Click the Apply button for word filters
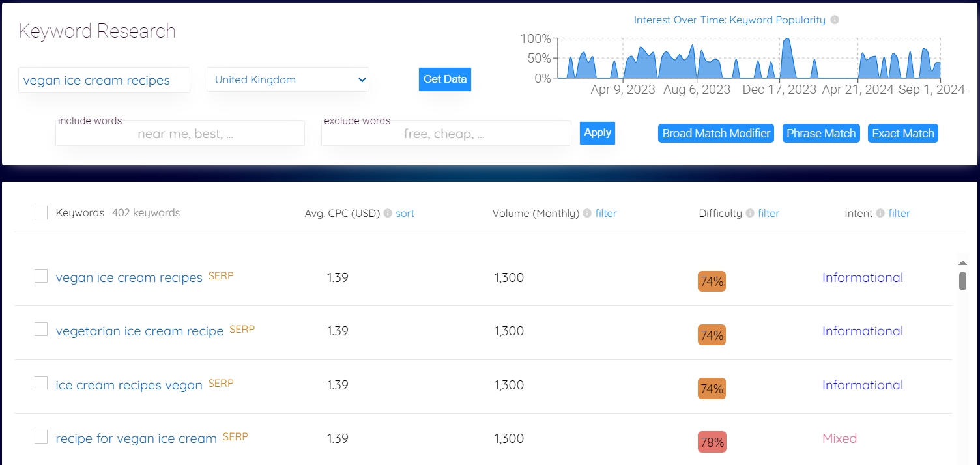Screen dimensions: 980x465 click(x=597, y=133)
